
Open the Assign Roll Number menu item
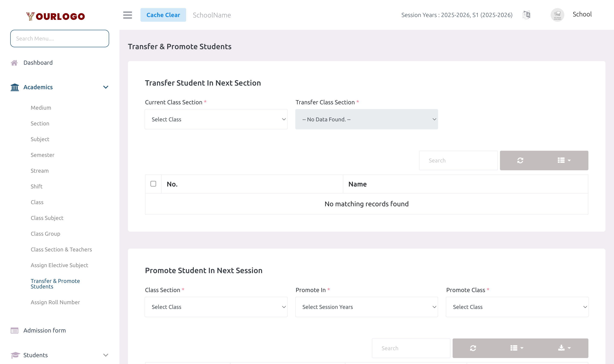coord(55,302)
